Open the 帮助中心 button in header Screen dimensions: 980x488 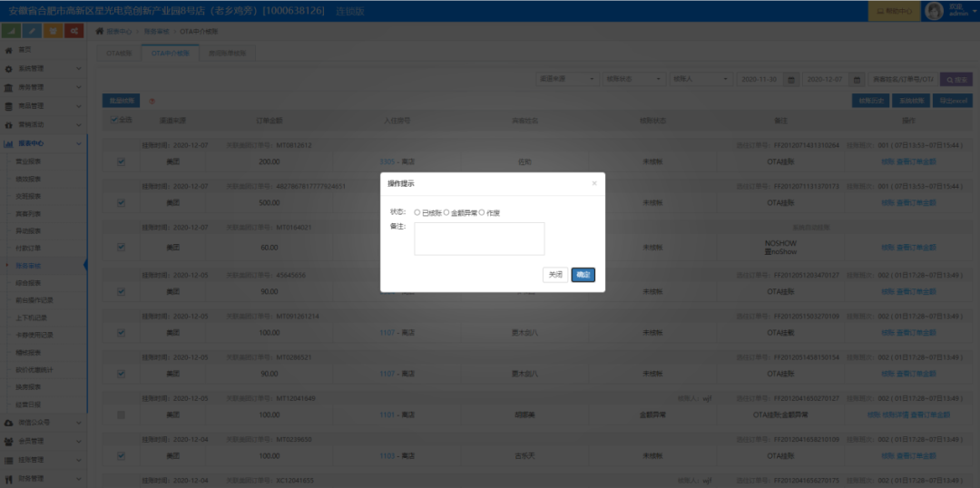(895, 11)
